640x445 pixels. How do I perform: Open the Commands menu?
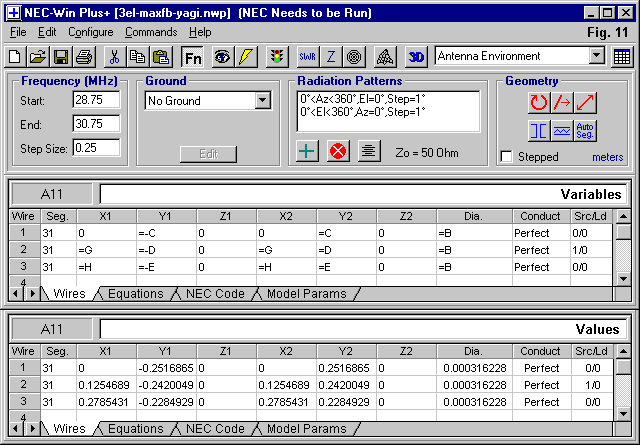pos(151,32)
